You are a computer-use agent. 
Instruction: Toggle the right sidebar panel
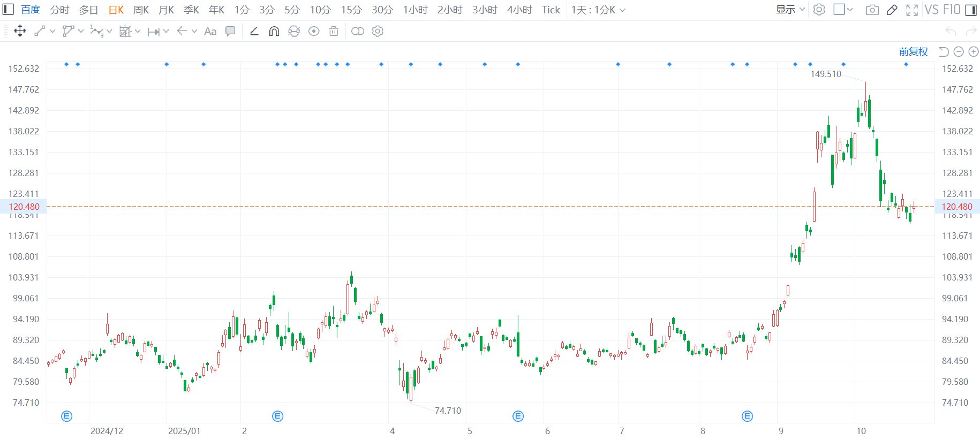(970, 10)
